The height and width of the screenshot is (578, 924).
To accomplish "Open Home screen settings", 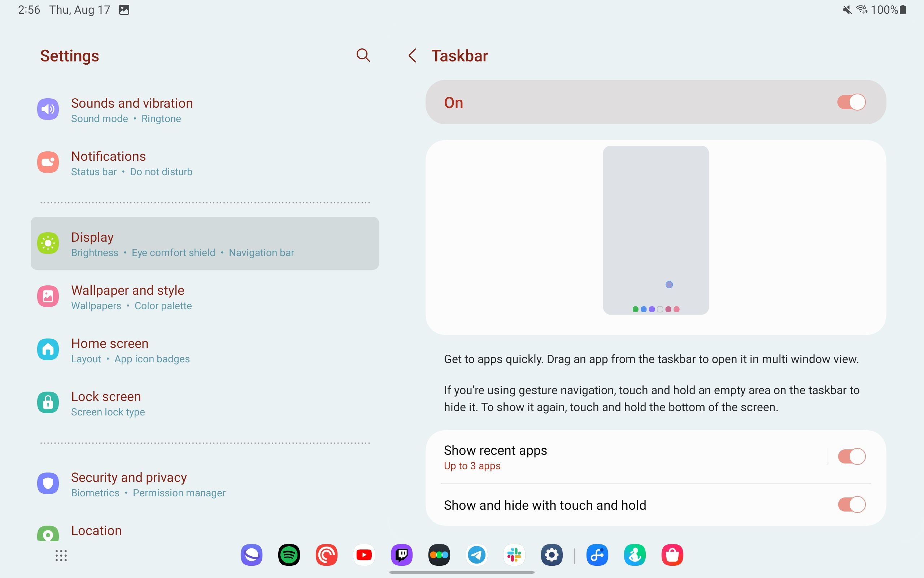I will [205, 350].
